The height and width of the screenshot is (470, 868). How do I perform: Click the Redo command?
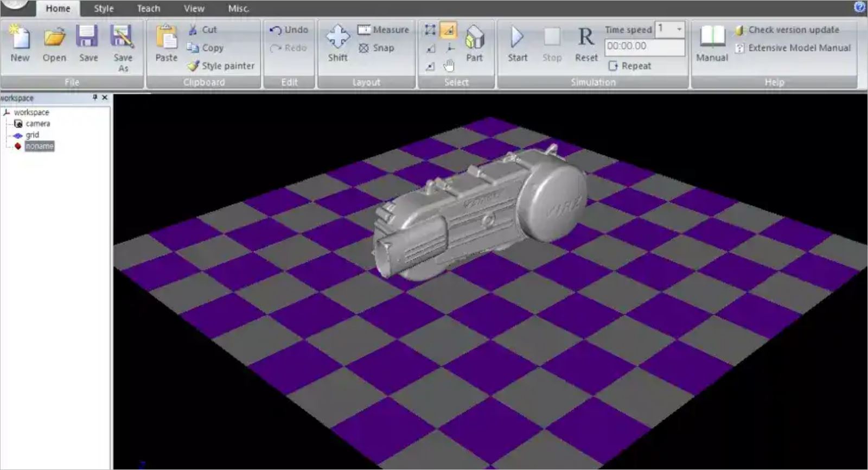pyautogui.click(x=289, y=48)
